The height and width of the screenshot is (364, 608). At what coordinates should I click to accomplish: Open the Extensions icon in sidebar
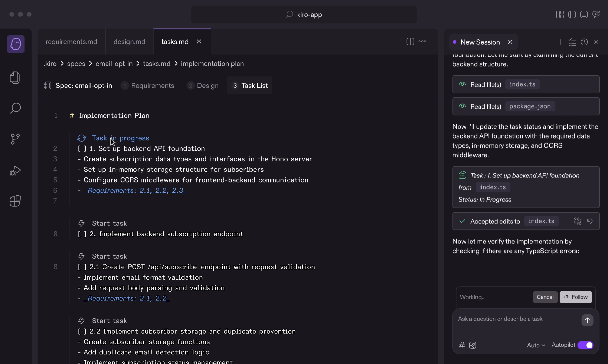[15, 201]
